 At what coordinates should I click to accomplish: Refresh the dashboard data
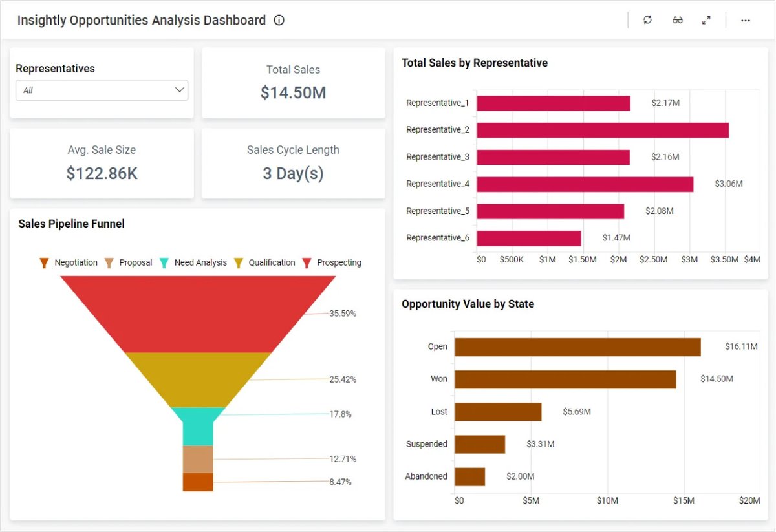point(647,20)
